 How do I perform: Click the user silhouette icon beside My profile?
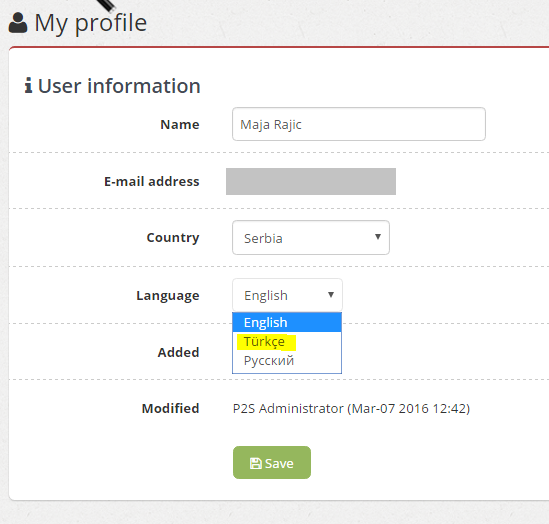click(18, 23)
